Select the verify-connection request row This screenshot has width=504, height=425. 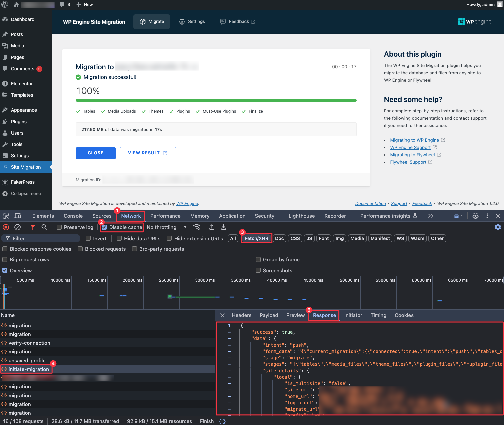pyautogui.click(x=107, y=343)
